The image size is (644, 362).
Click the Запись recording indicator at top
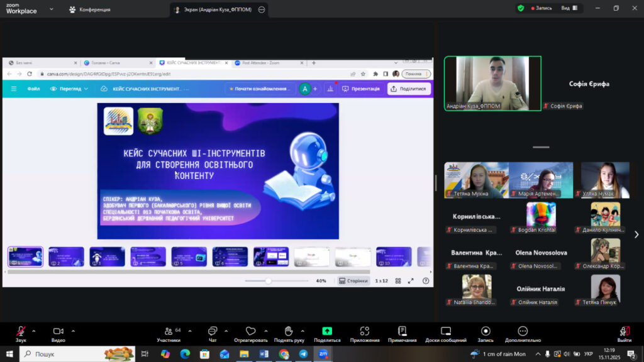tap(541, 8)
